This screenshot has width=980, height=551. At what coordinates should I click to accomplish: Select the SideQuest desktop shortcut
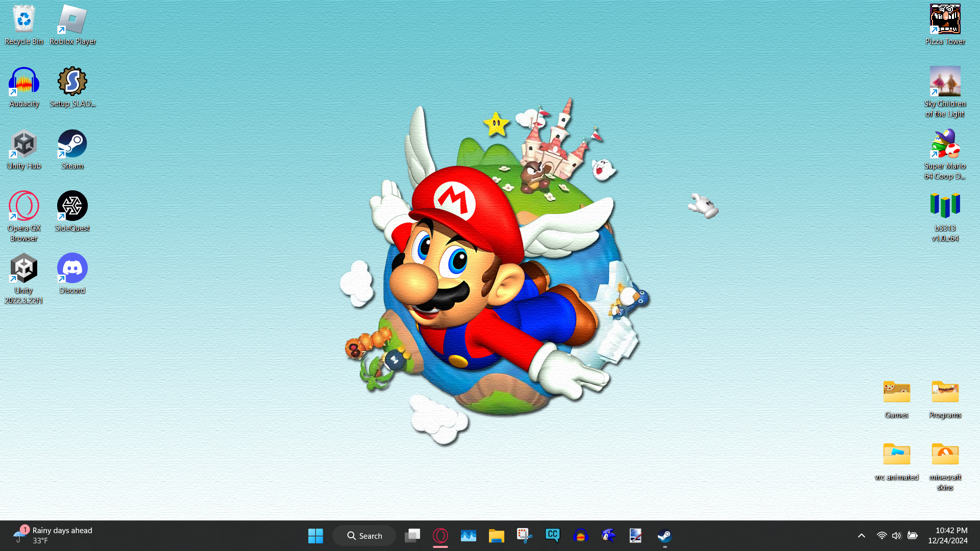72,212
